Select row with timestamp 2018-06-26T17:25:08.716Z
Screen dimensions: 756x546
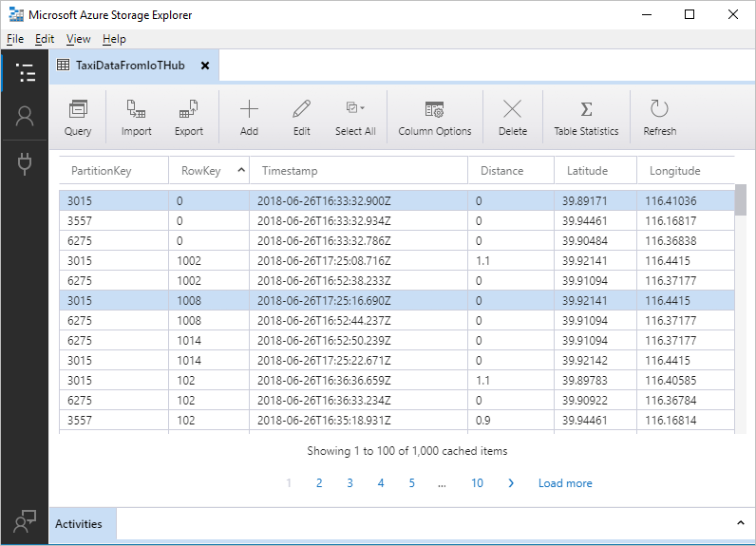[397, 261]
